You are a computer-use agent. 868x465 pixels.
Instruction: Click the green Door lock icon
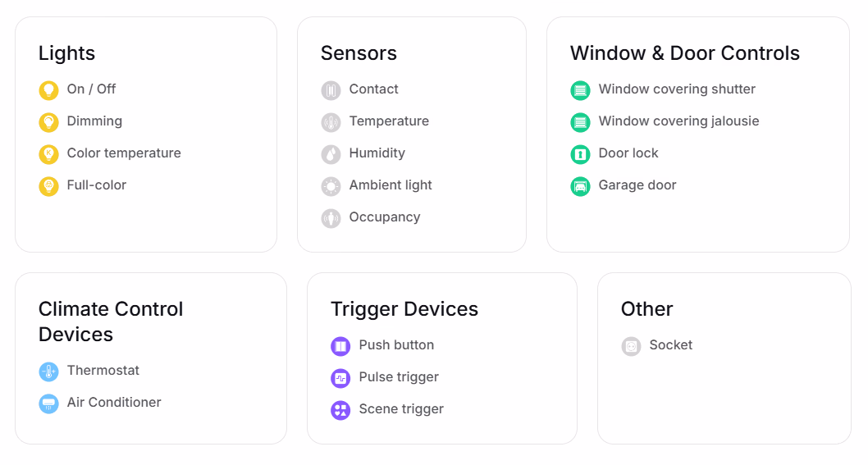(580, 154)
